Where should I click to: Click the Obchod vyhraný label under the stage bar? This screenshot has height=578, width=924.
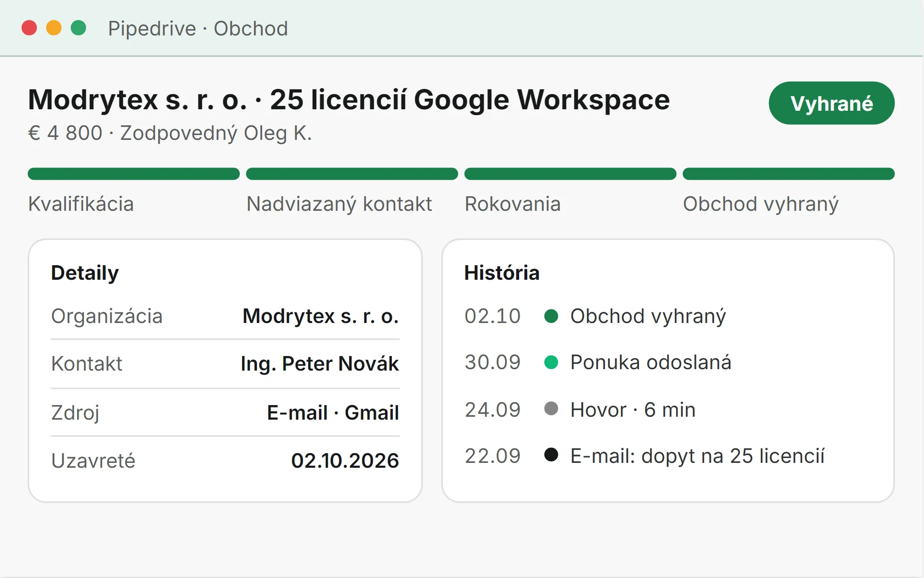click(x=760, y=204)
